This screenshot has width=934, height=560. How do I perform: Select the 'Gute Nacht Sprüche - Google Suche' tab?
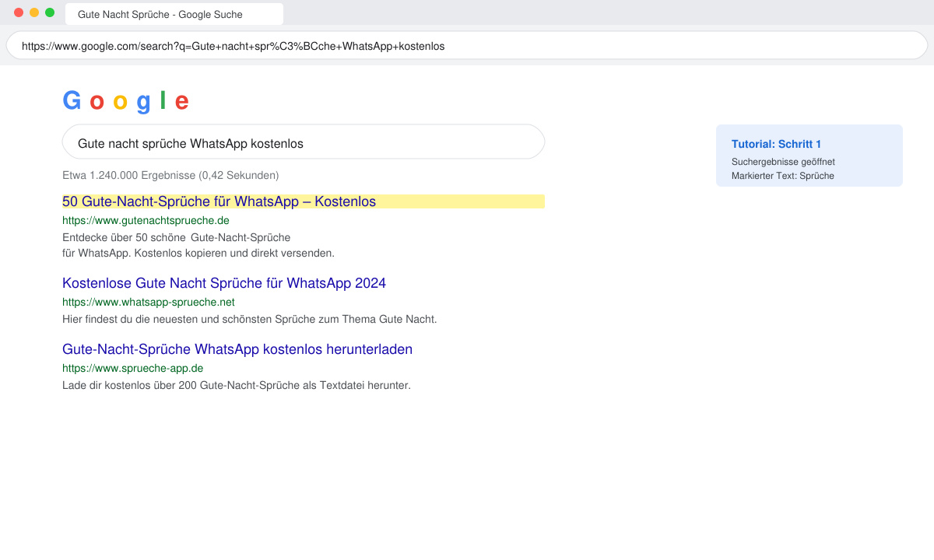174,14
